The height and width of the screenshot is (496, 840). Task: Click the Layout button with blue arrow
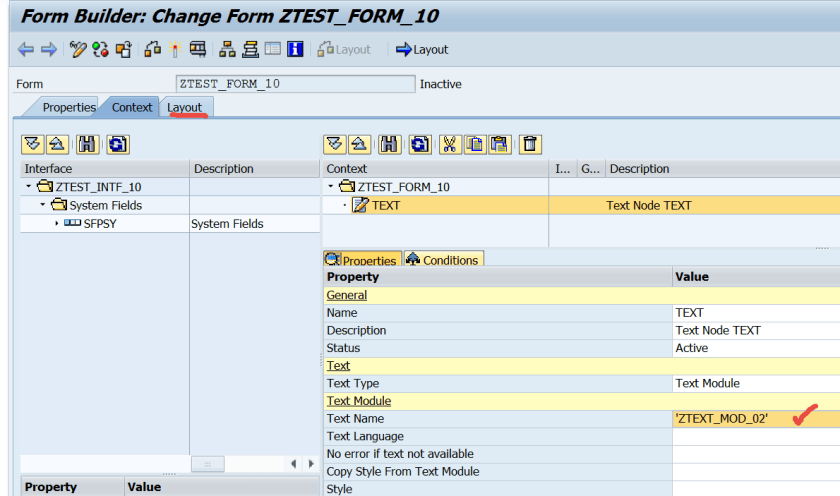click(x=422, y=50)
